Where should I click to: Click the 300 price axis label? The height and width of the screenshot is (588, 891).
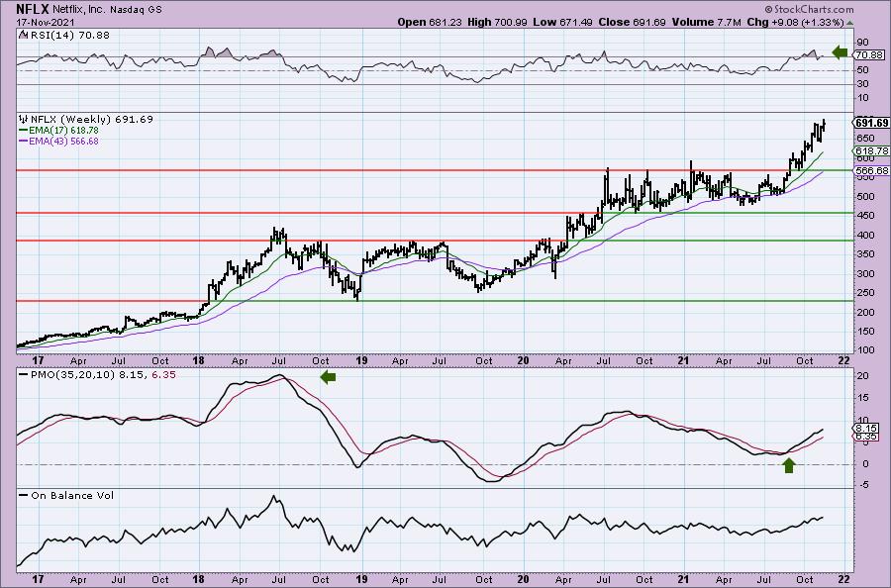click(x=865, y=273)
